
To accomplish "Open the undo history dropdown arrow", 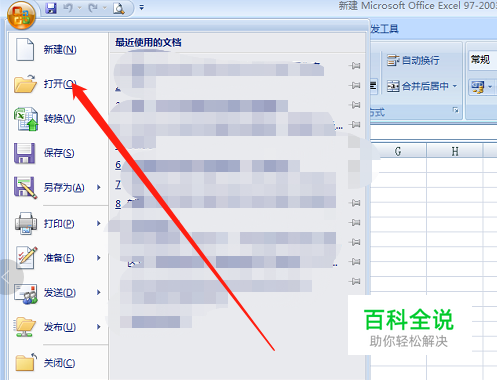I will 79,8.
